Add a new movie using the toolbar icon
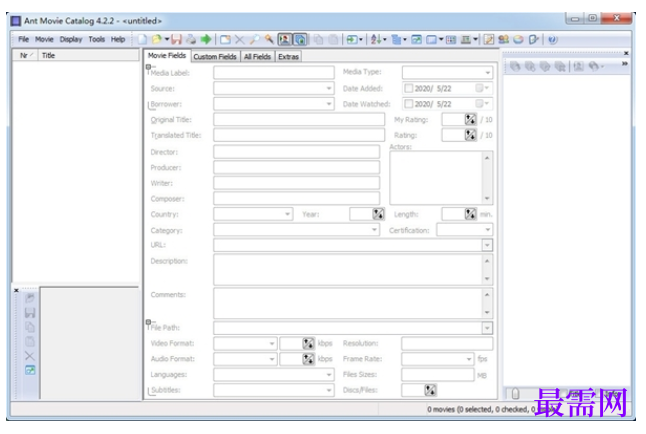 tap(225, 40)
